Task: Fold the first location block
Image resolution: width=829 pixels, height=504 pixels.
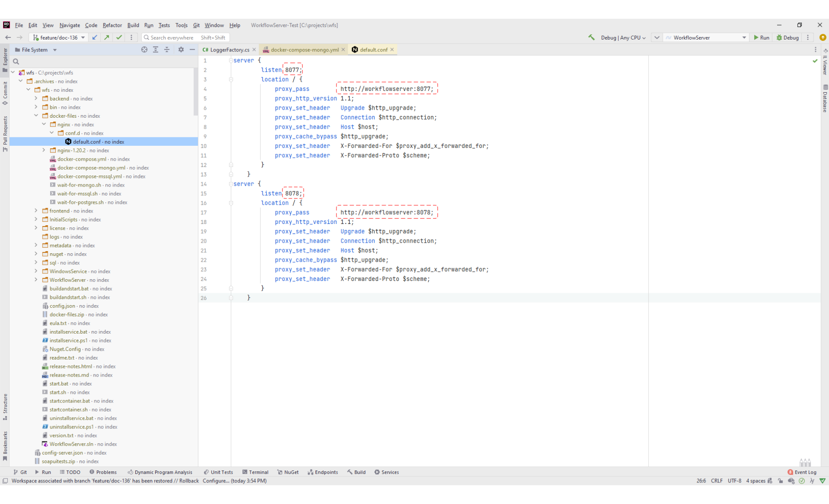Action: 231,79
